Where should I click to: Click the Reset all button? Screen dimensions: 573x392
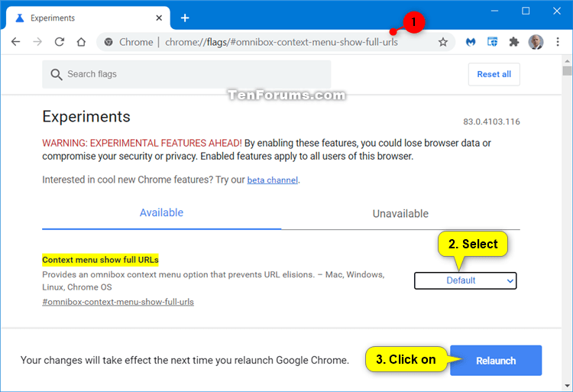(x=494, y=75)
